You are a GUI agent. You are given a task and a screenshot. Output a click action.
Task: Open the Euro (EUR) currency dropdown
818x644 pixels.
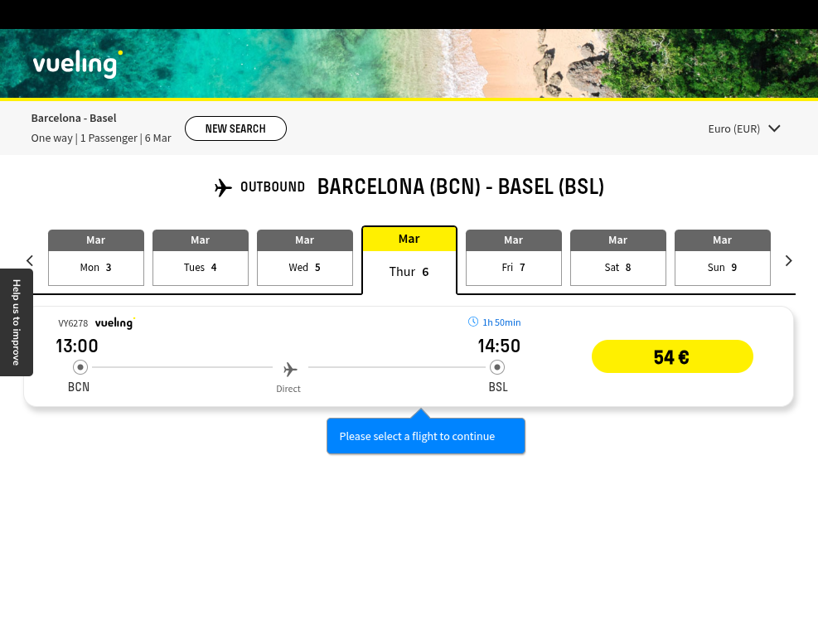click(x=744, y=129)
